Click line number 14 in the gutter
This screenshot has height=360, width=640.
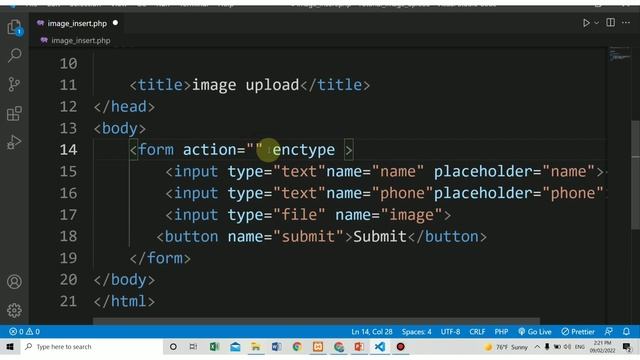pyautogui.click(x=68, y=150)
